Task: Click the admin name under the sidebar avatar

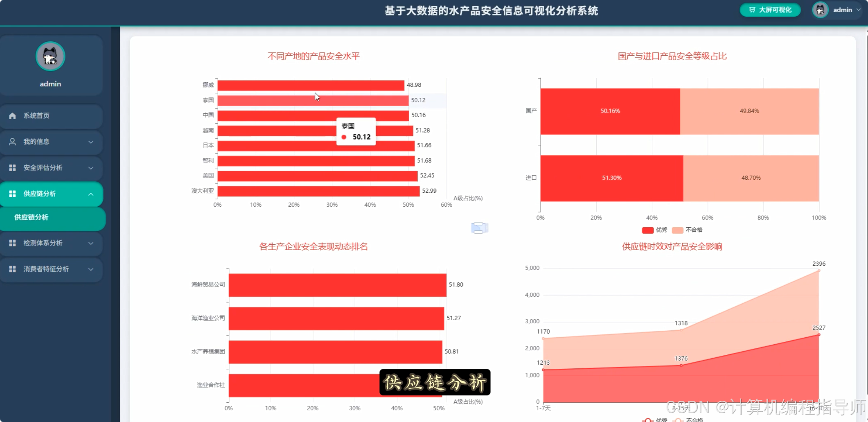Action: tap(50, 84)
